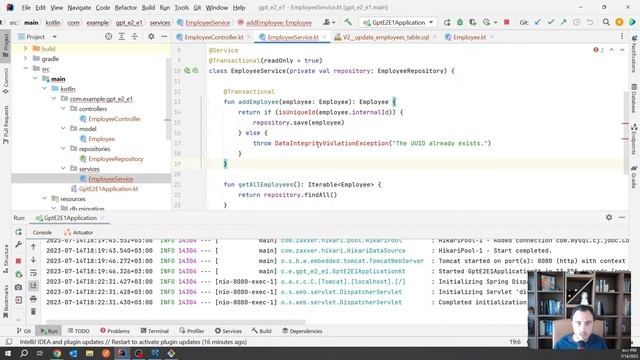Screen dimensions: 640x360
Task: Collapse the src folder
Action: [x=25, y=68]
